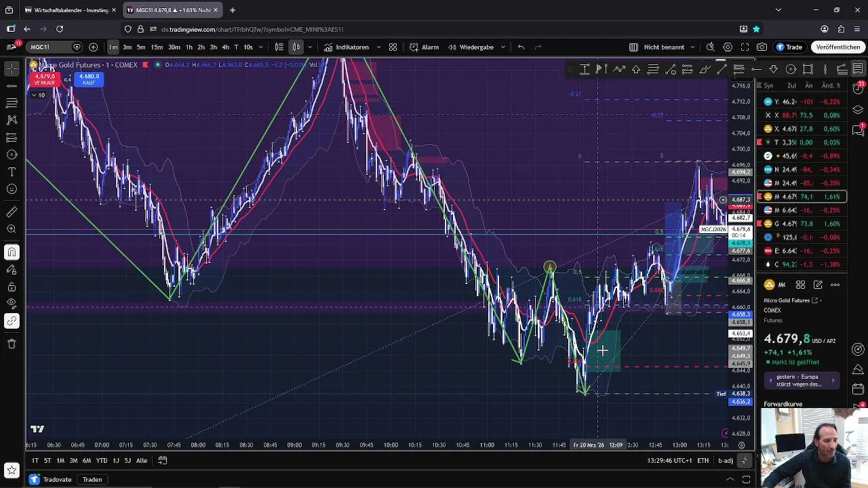Viewport: 868px width, 488px height.
Task: Open the Traden tab in bottom panel
Action: point(92,480)
